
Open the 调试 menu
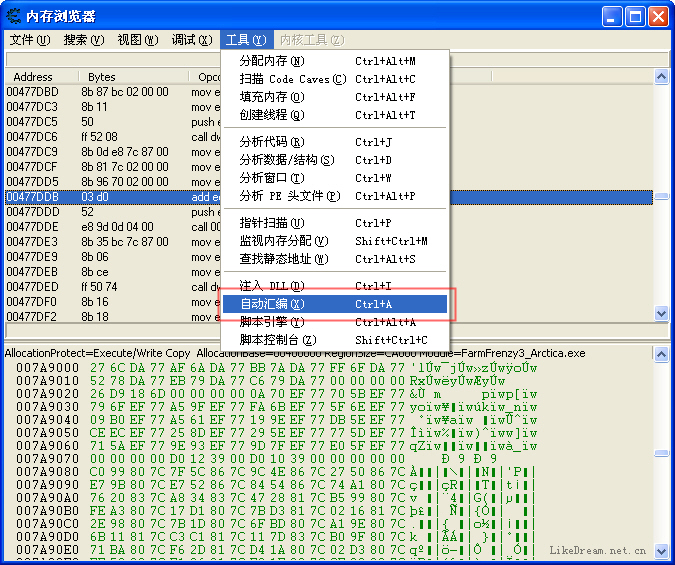pos(192,40)
